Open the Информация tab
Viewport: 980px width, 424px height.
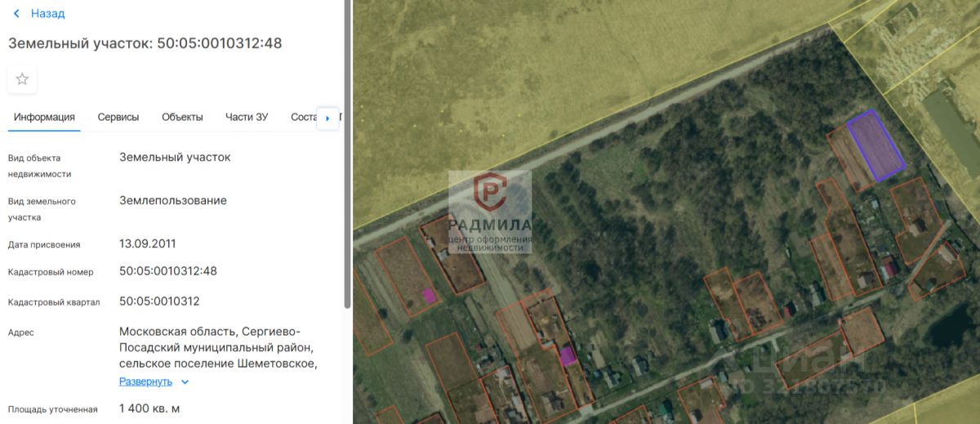44,117
